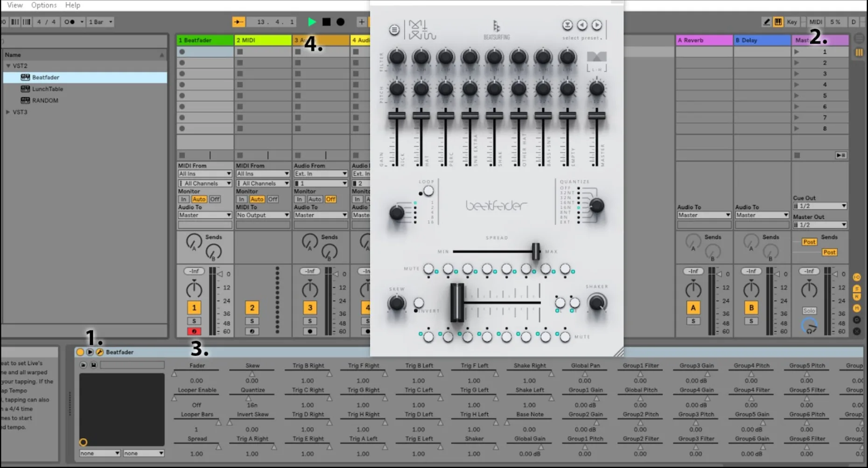Click the Post button for send A

(x=809, y=242)
